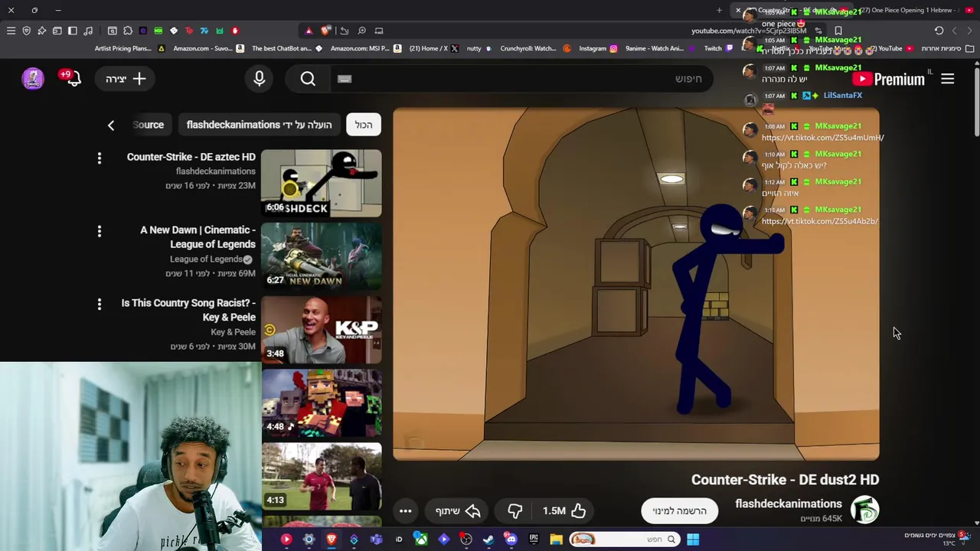The image size is (980, 551).
Task: Open the 4:13 soccer video thumbnail
Action: click(322, 477)
